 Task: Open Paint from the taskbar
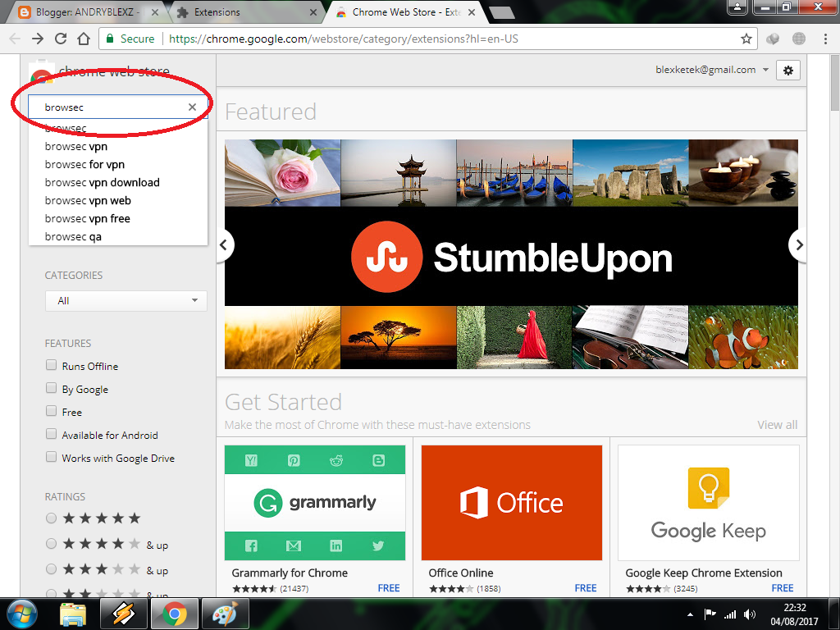click(225, 614)
